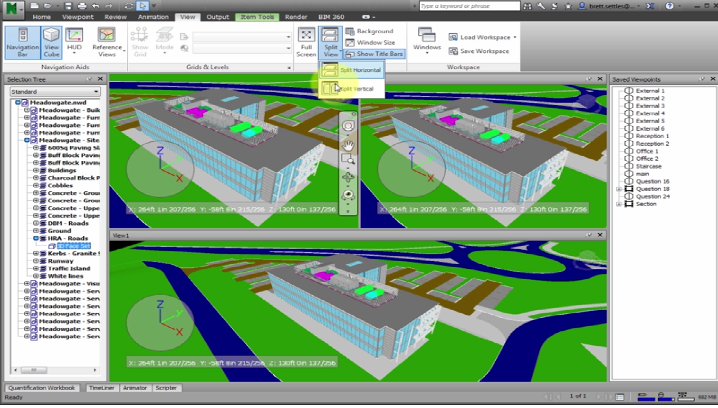Select the Reception 2 saved viewpoint
718x408 pixels.
pos(652,143)
